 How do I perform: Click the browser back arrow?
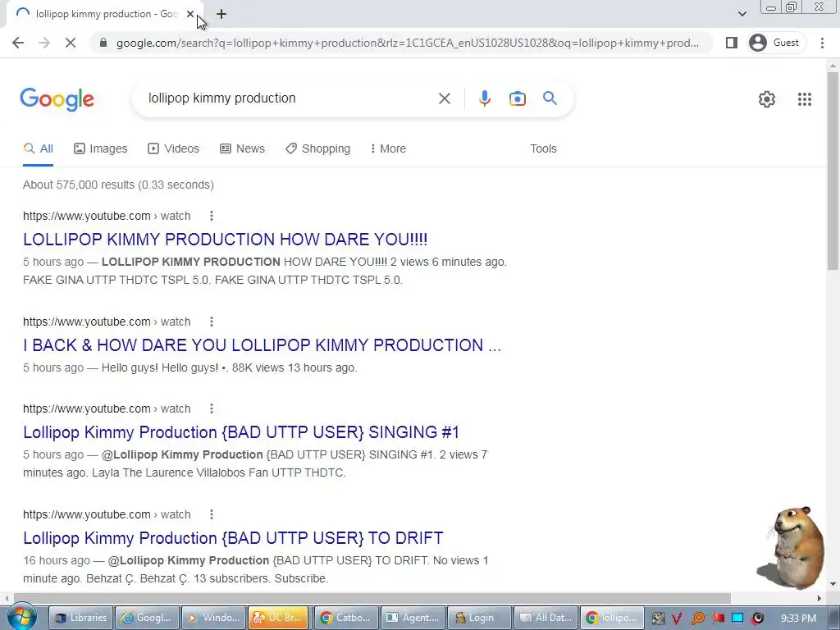pos(18,43)
